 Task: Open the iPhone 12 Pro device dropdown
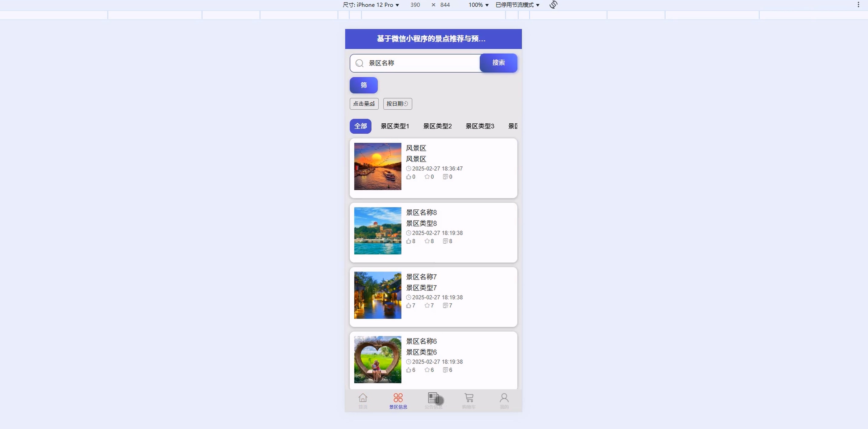(x=371, y=5)
